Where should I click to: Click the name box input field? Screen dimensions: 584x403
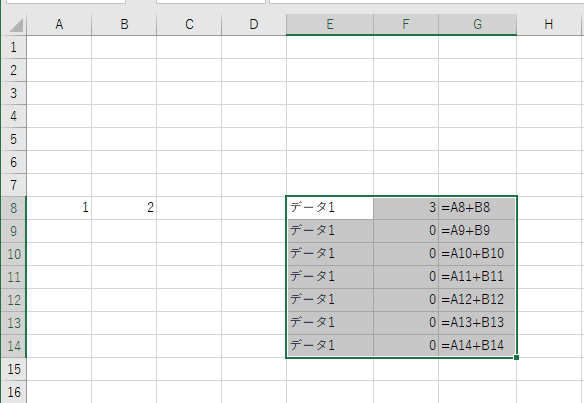[x=66, y=1]
